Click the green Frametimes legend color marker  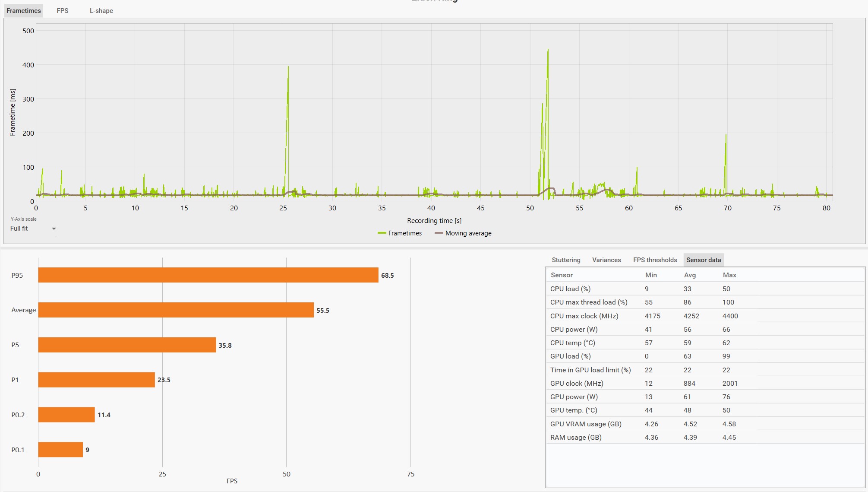pos(382,233)
